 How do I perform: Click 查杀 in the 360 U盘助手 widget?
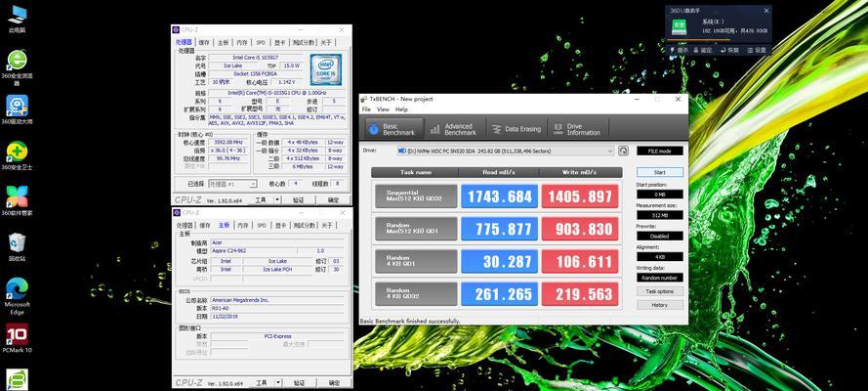(x=680, y=50)
